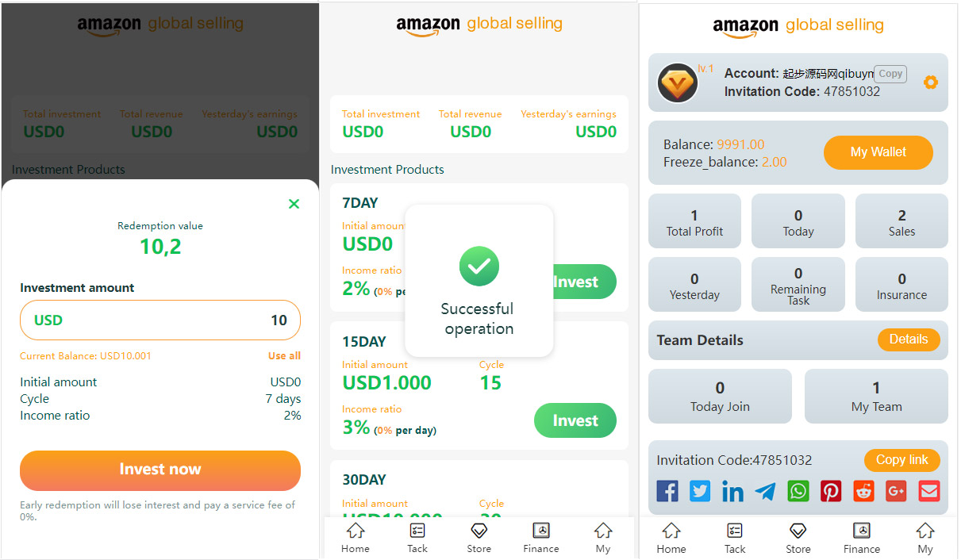Share invitation via email icon
The width and height of the screenshot is (965, 560).
pos(928,491)
